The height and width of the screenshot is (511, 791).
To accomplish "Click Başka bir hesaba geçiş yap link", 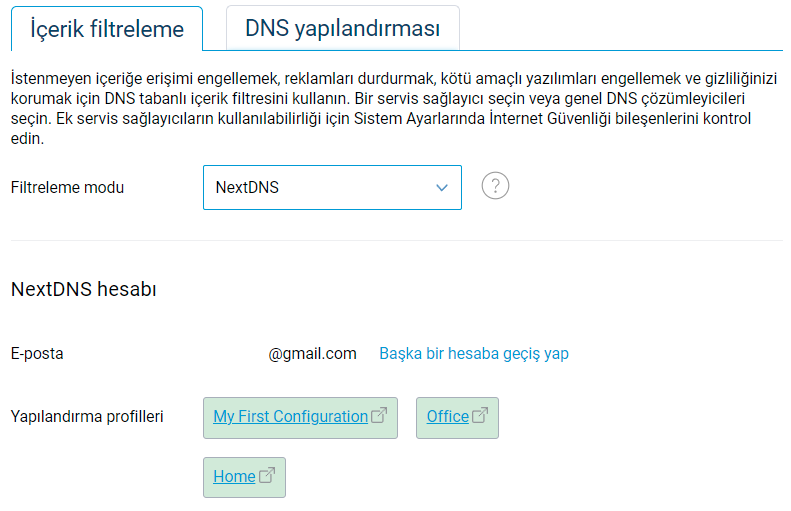I will coord(474,353).
